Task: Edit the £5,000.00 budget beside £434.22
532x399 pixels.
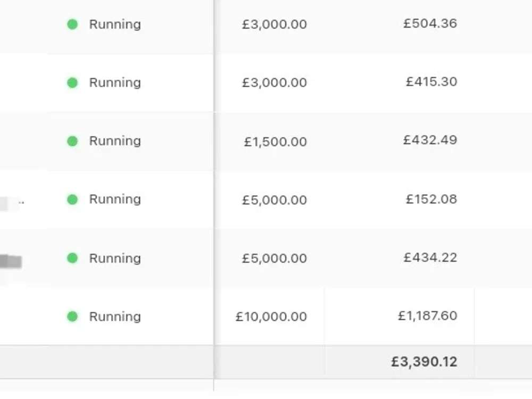Action: coord(275,258)
